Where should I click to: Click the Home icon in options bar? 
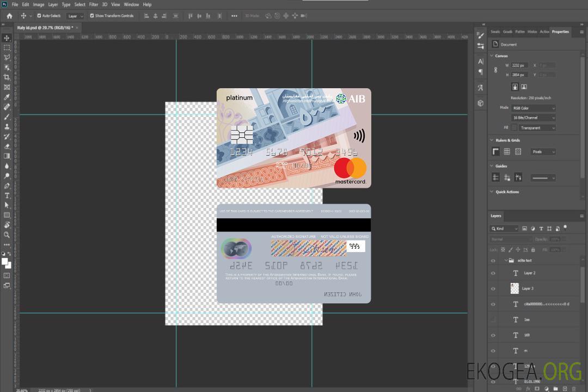click(x=9, y=16)
